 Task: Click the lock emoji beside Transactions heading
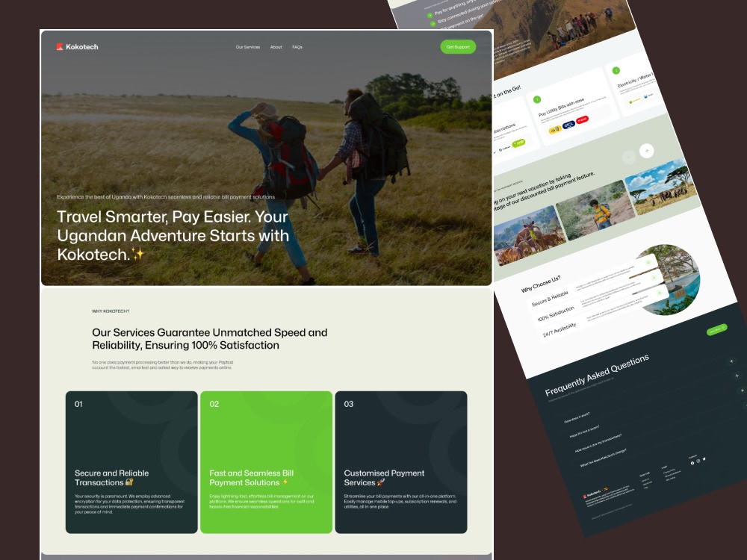[x=129, y=482]
